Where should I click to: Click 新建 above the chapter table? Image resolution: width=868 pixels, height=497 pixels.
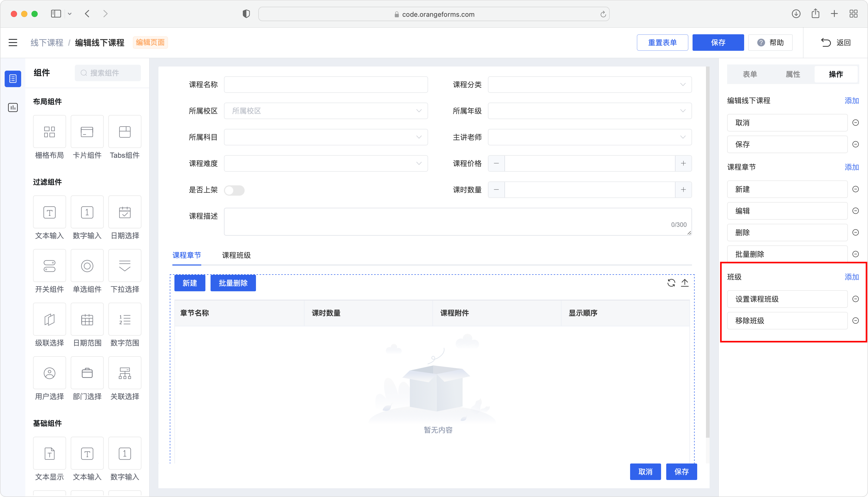pos(190,283)
